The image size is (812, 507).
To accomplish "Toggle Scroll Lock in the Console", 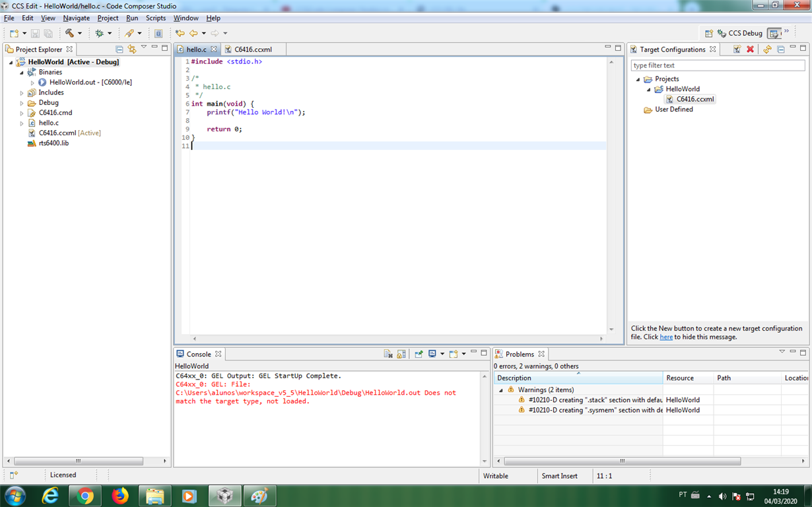I will point(401,355).
